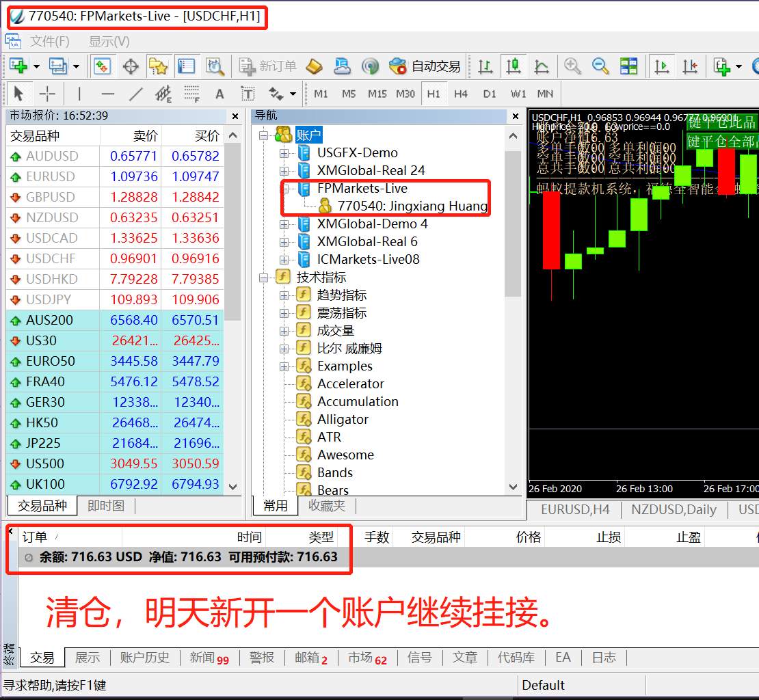Expand the 趋势指标 indicators folder
The width and height of the screenshot is (759, 700).
tap(284, 295)
